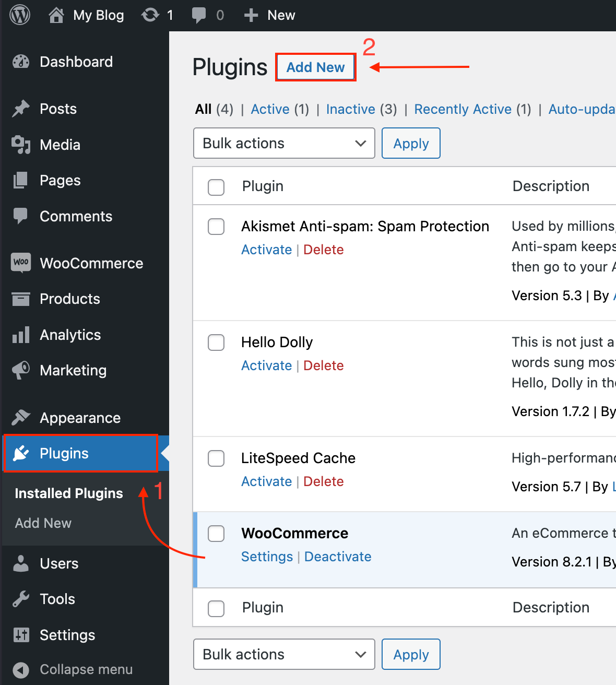
Task: Open Appearance from the sidebar
Action: point(80,418)
